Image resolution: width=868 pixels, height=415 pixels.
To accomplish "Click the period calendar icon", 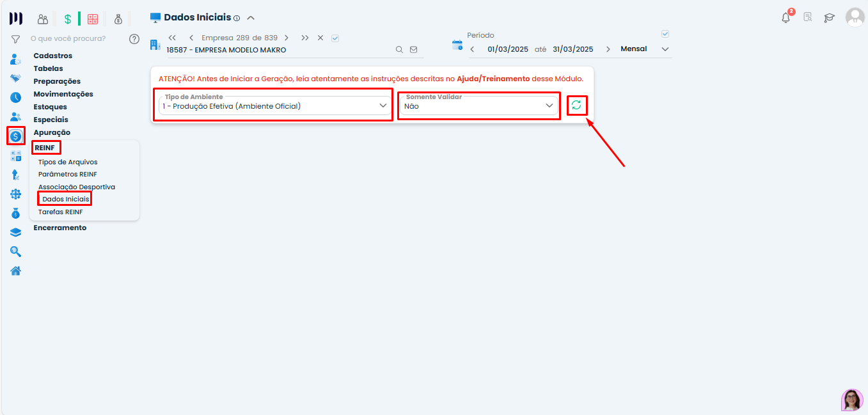I will [x=457, y=45].
